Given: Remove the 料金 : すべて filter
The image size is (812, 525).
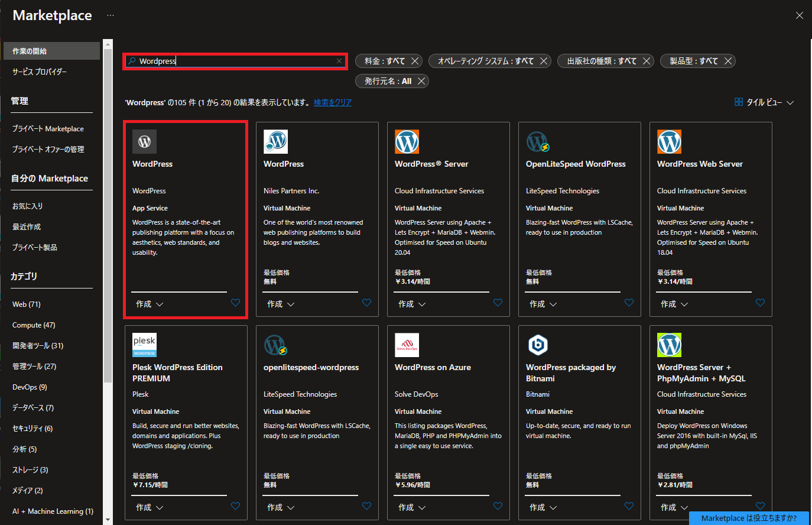Looking at the screenshot, I should pos(415,61).
